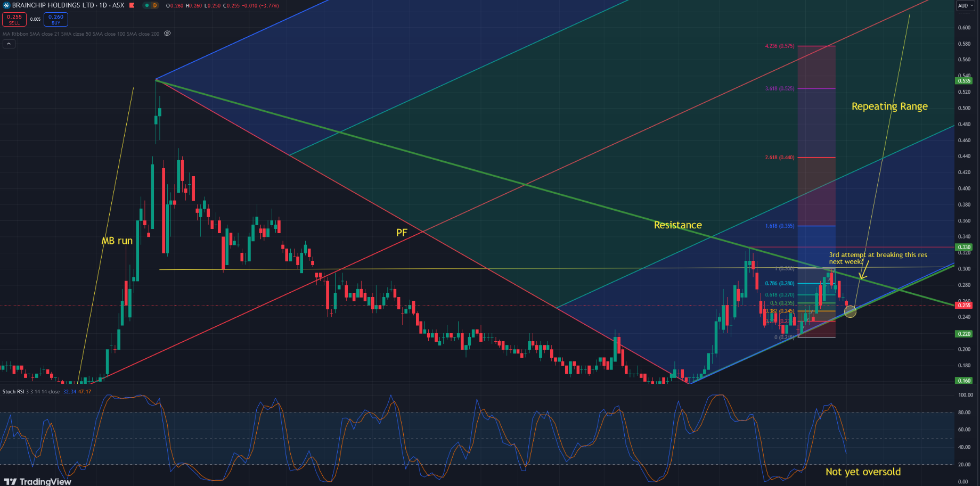
Task: Click the green 0.220 price label
Action: pyautogui.click(x=965, y=334)
